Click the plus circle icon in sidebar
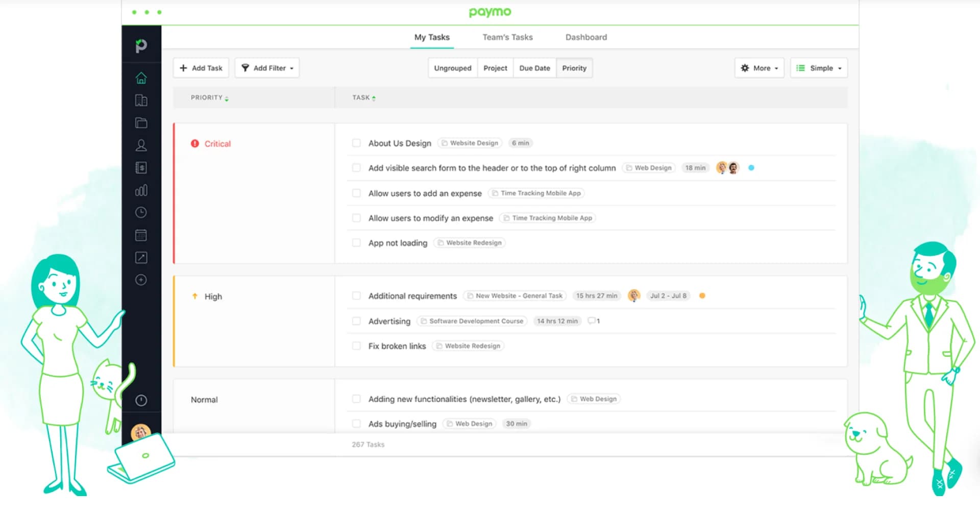The height and width of the screenshot is (516, 980). 141,280
